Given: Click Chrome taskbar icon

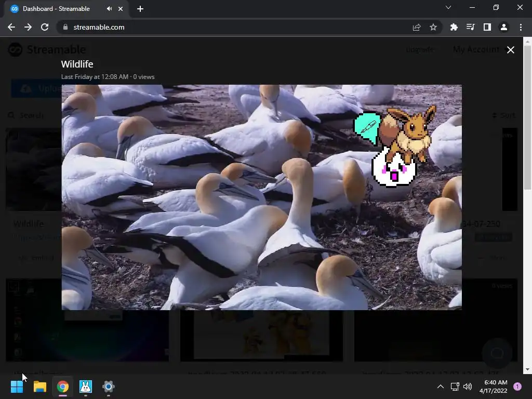Looking at the screenshot, I should point(63,387).
